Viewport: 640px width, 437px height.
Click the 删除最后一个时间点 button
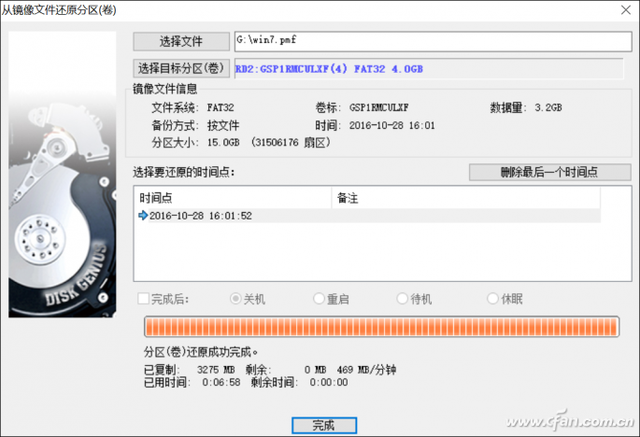550,172
